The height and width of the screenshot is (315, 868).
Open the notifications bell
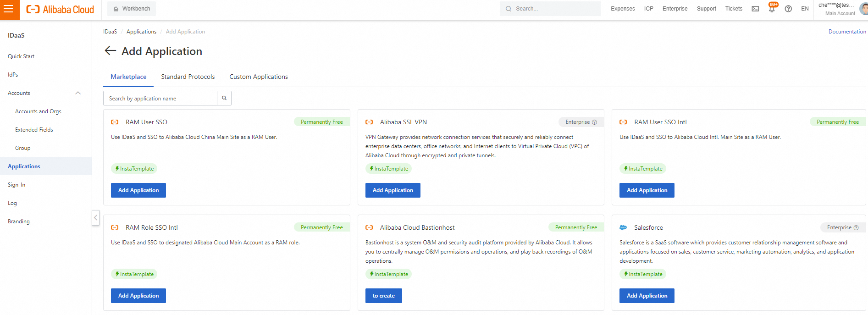[x=772, y=9]
